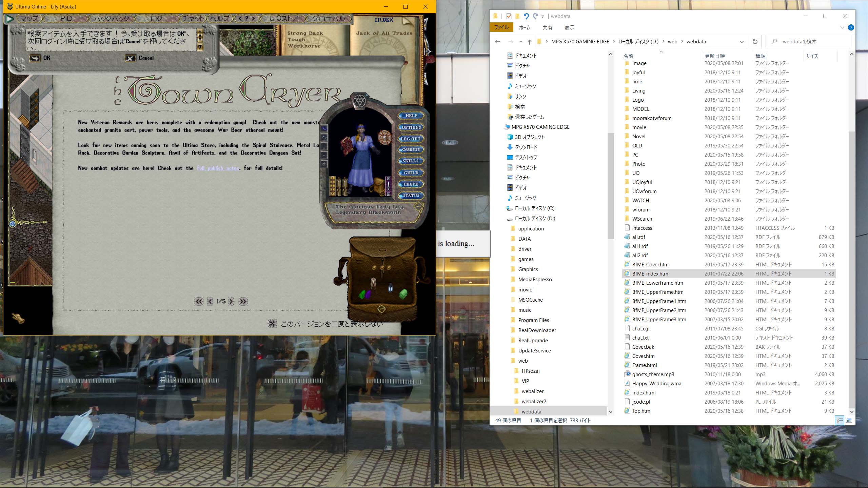Screen dimensions: 868x488
Task: Click the Explorer up-folder arrow
Action: tap(529, 42)
